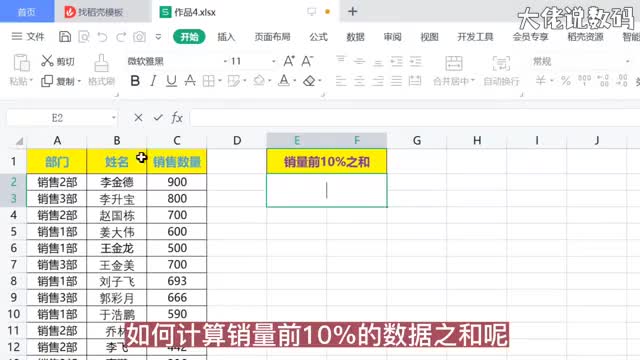Decrease font size with smaller A icon
Viewport: 640px width, 360px height.
pyautogui.click(x=307, y=61)
